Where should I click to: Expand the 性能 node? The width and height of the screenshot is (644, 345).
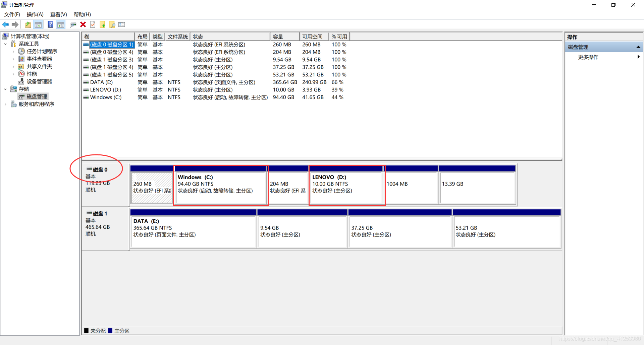click(x=13, y=74)
